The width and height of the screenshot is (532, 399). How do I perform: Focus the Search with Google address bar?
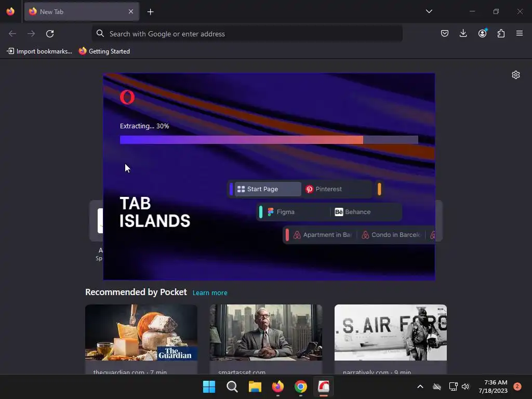247,34
